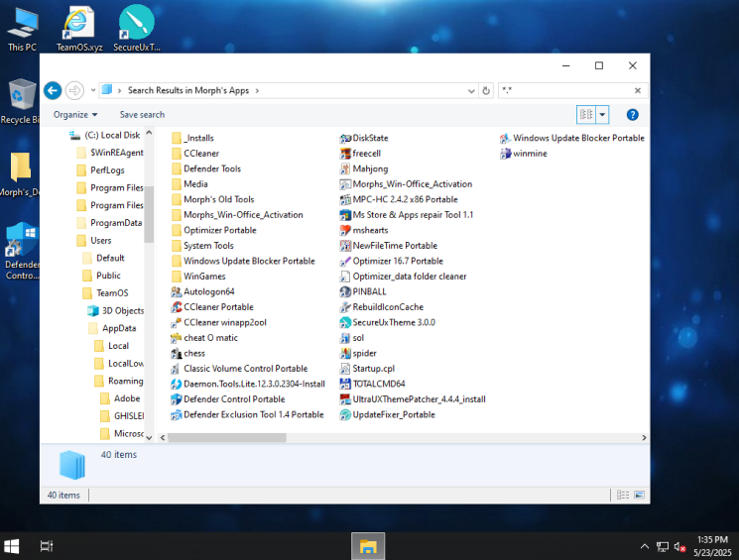This screenshot has height=560, width=739.
Task: Refresh the search results
Action: (486, 91)
